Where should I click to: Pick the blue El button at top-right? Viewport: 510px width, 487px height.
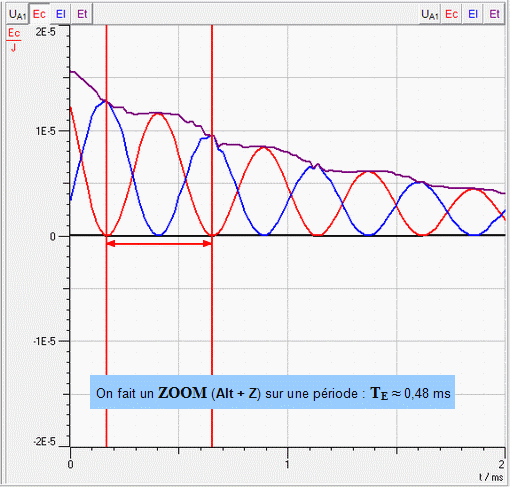click(x=473, y=14)
